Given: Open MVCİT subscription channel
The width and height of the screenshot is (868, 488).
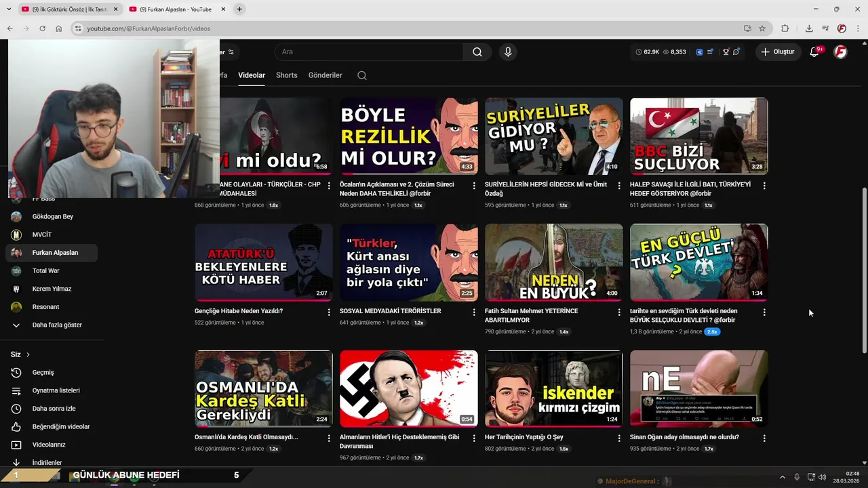Looking at the screenshot, I should click(x=52, y=235).
